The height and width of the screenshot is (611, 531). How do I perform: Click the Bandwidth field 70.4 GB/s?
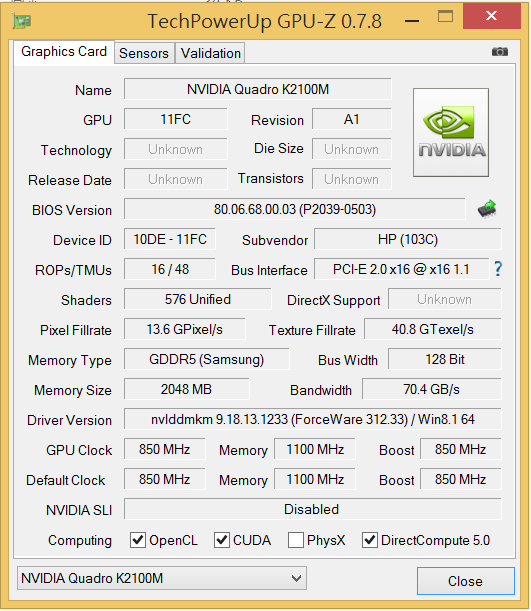click(431, 389)
